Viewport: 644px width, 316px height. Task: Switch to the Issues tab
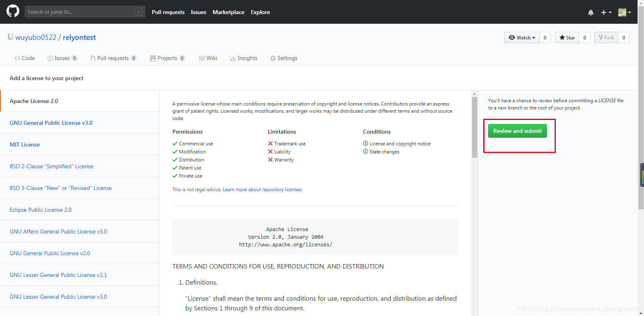point(62,58)
